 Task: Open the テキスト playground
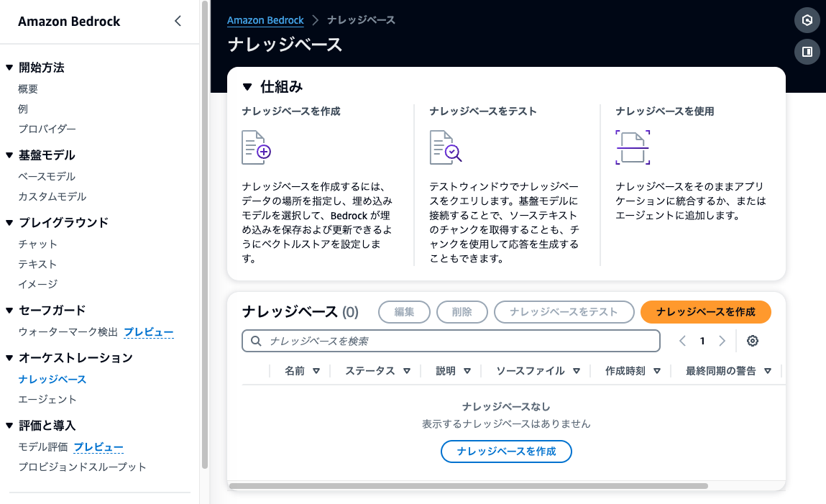(37, 264)
